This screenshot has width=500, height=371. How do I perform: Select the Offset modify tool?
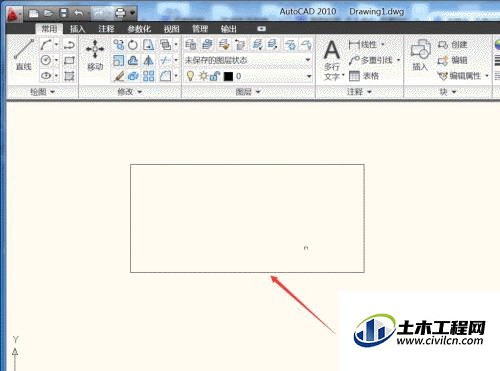(x=133, y=60)
